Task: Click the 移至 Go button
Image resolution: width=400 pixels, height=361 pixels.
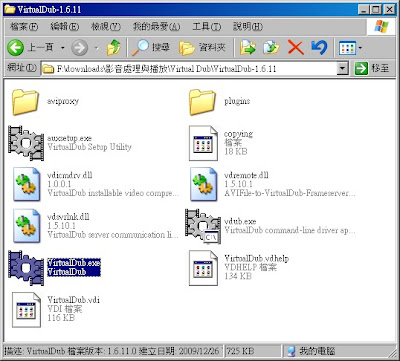Action: click(x=372, y=69)
